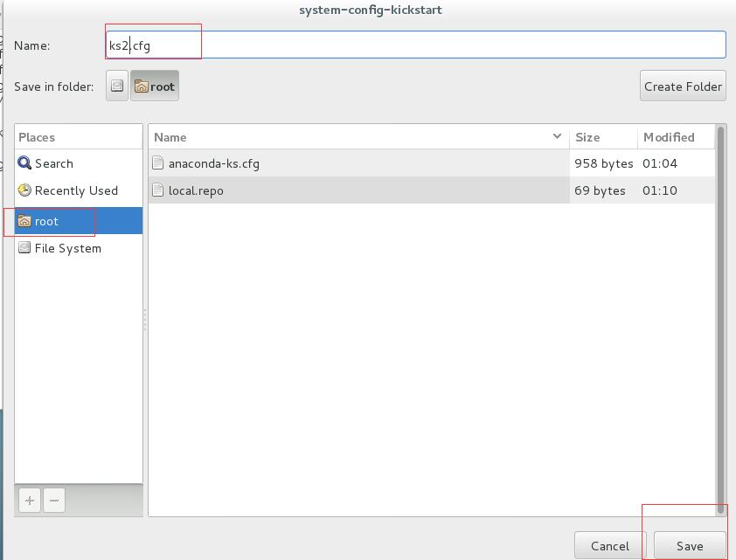Sort files by Size column header

604,137
